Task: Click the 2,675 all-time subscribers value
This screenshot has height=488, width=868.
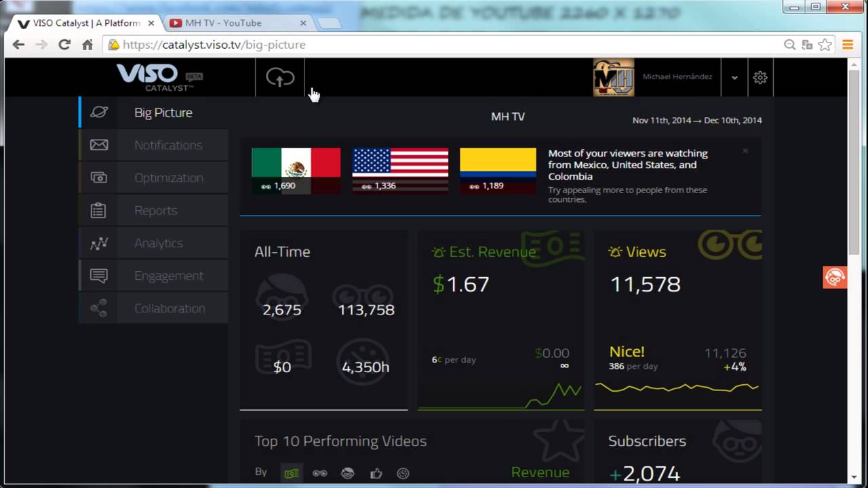Action: 281,310
